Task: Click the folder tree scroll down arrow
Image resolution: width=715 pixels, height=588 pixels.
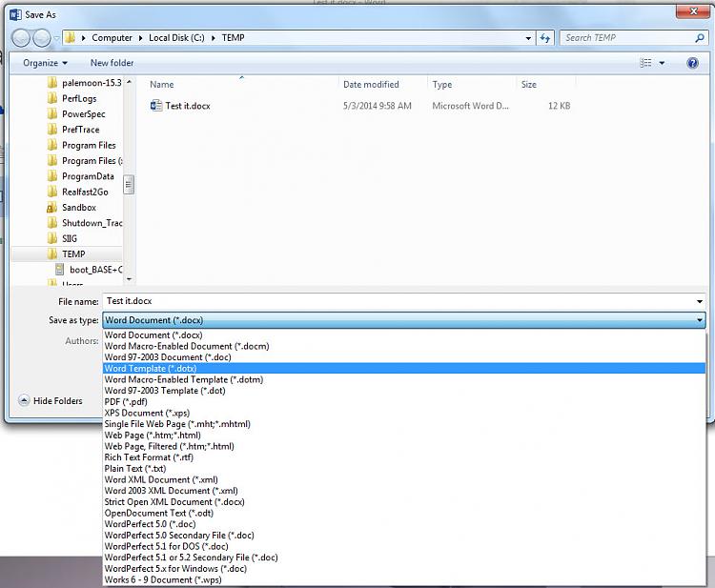Action: pyautogui.click(x=129, y=279)
